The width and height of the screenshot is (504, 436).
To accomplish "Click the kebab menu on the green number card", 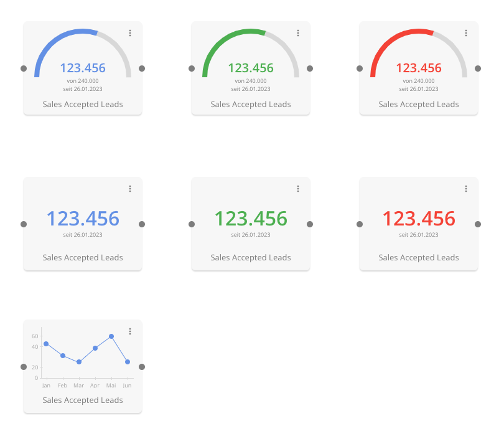I will 298,189.
